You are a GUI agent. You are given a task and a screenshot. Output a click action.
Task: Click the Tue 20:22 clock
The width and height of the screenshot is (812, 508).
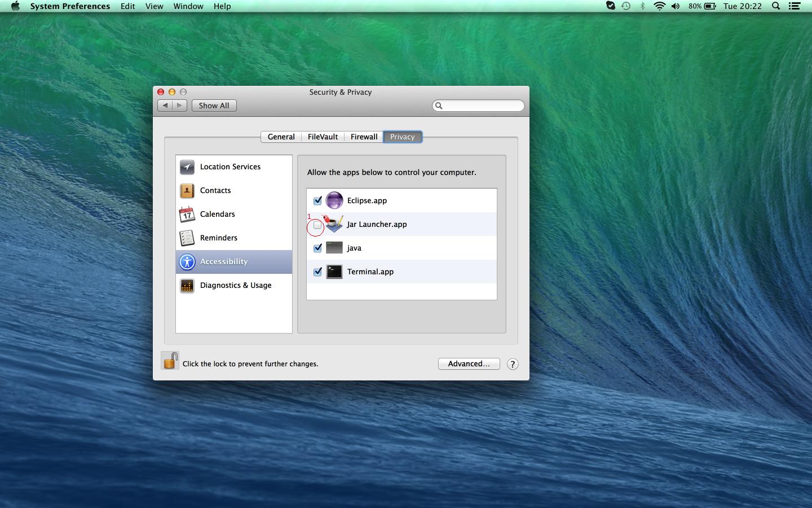tap(743, 6)
